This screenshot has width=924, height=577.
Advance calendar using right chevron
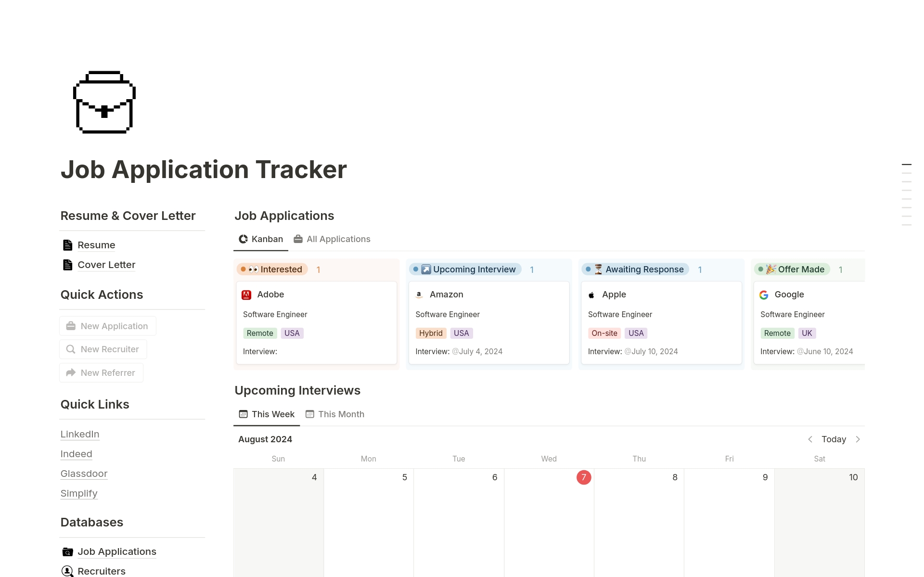859,439
